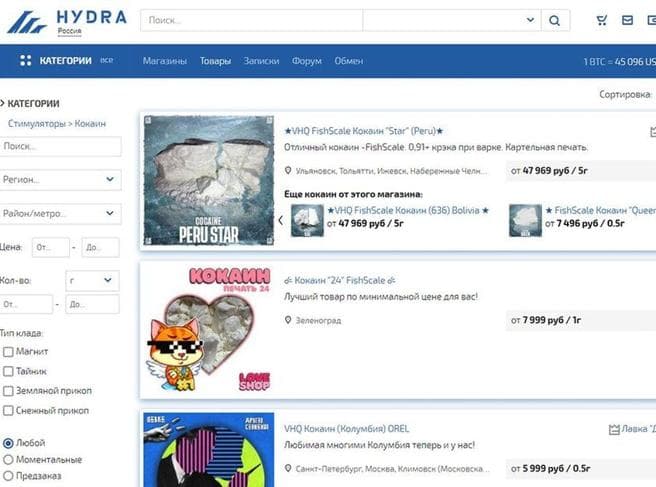
Task: Enable the Тайник checkbox
Action: (x=8, y=372)
